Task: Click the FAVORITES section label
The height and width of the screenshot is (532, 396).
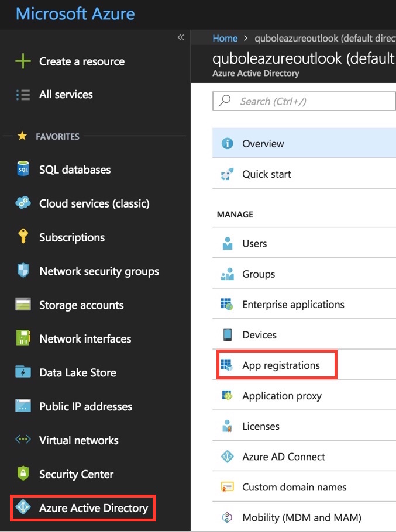Action: point(58,136)
